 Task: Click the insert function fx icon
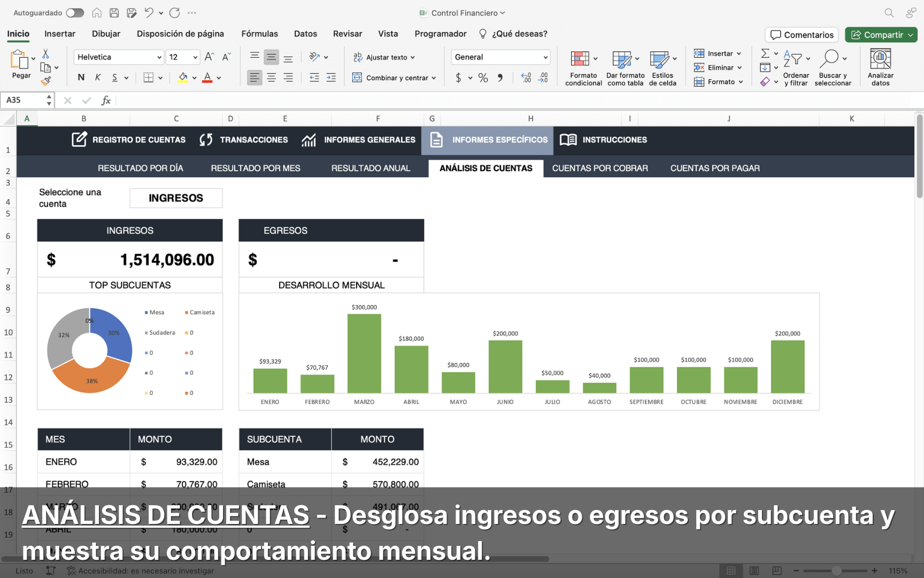[106, 100]
